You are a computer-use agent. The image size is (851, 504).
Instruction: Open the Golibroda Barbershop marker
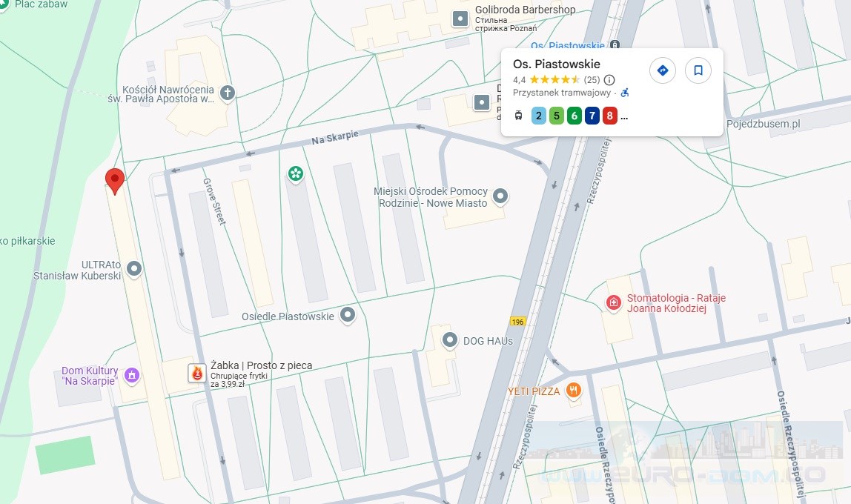point(460,19)
